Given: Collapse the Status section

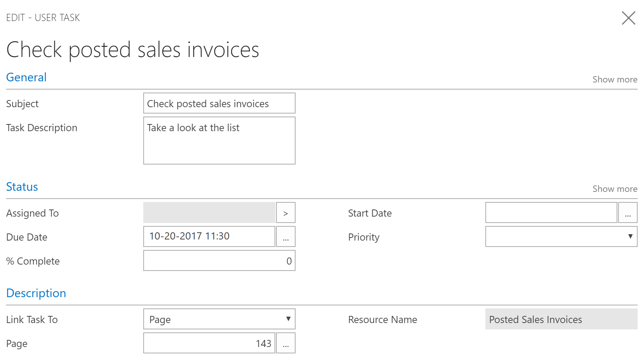Looking at the screenshot, I should pyautogui.click(x=22, y=187).
